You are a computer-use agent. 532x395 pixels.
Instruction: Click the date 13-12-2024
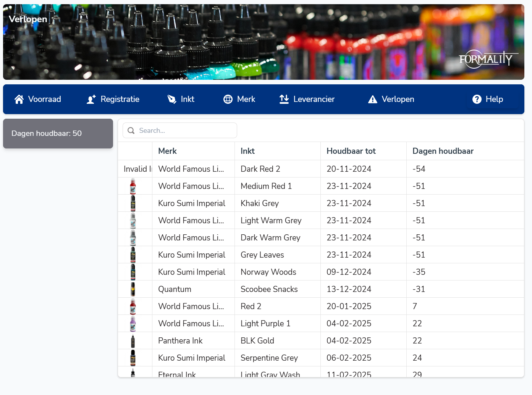[x=349, y=289]
